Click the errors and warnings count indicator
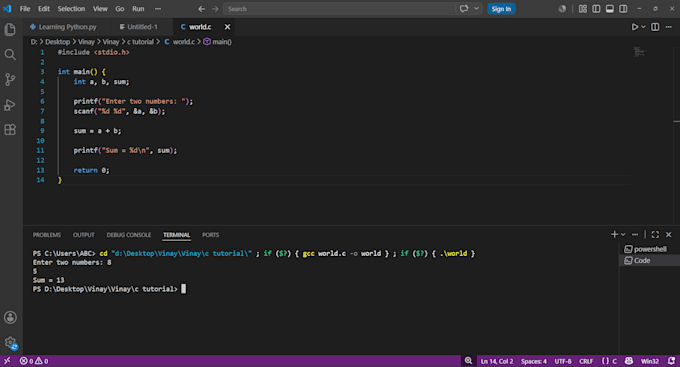This screenshot has width=680, height=367. [34, 361]
